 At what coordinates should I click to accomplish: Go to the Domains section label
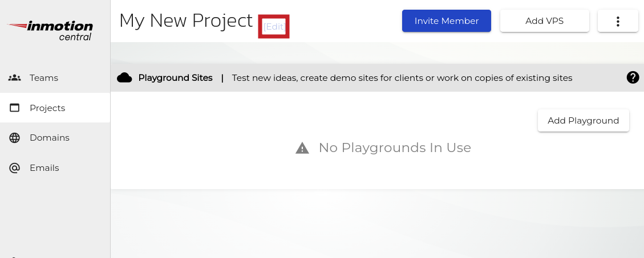pyautogui.click(x=50, y=138)
